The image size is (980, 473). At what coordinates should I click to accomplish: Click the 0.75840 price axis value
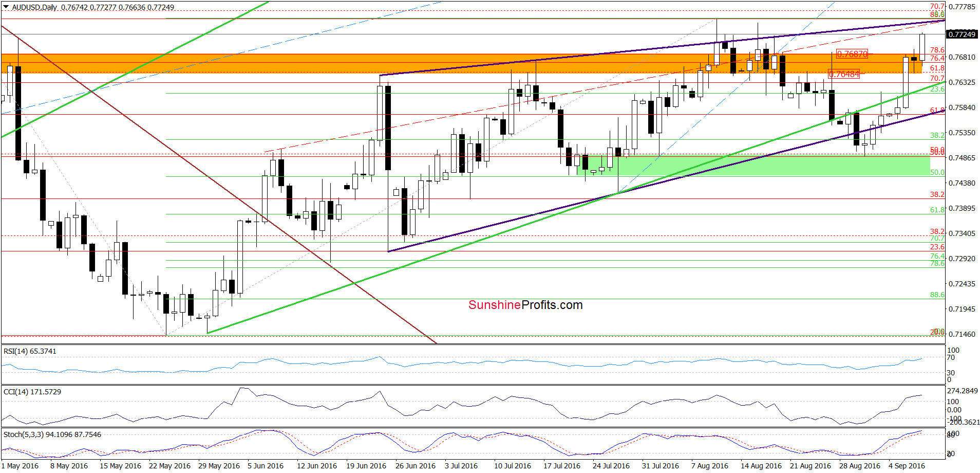click(962, 107)
